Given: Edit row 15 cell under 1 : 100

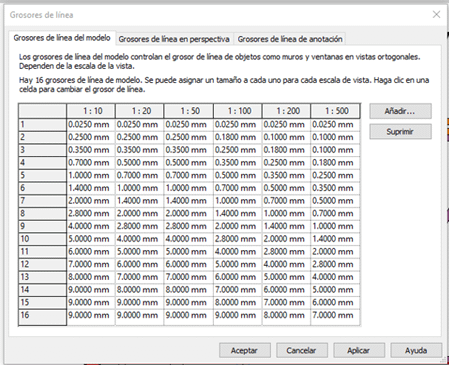Looking at the screenshot, I should (x=238, y=302).
